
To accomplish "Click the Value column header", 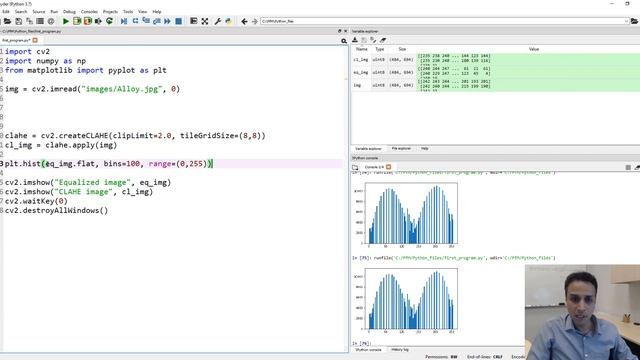I will pyautogui.click(x=534, y=49).
